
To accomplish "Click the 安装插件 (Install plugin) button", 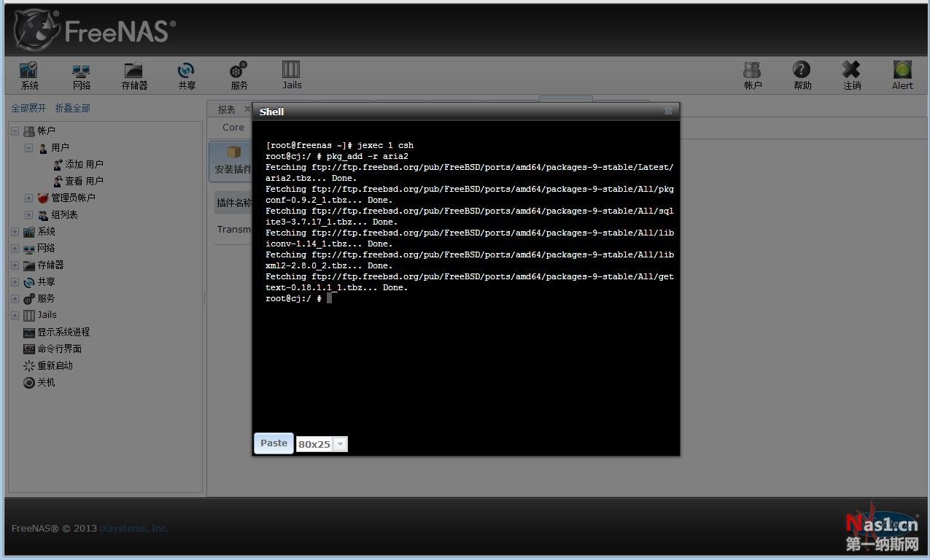I will (x=232, y=161).
